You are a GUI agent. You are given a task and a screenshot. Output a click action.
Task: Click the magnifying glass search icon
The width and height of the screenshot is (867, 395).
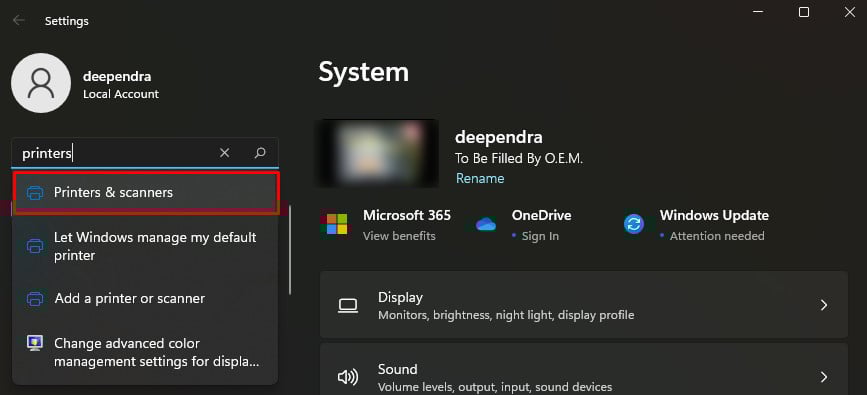pos(260,153)
